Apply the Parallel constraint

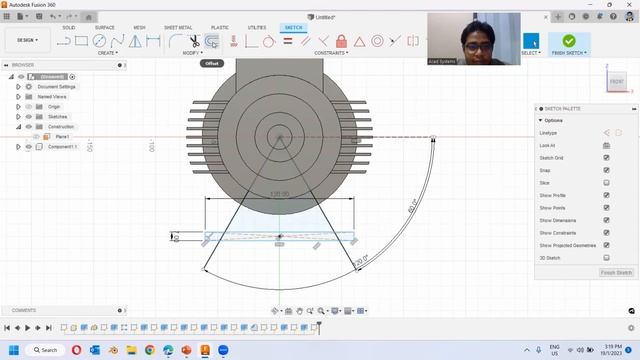click(x=305, y=41)
